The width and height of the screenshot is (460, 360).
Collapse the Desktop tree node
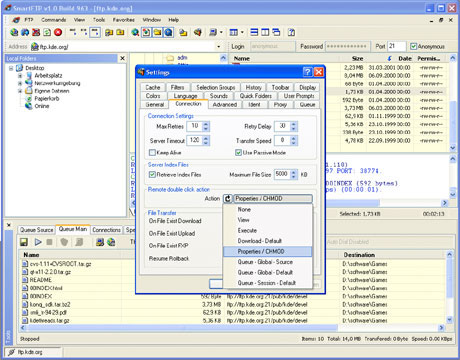(x=11, y=68)
